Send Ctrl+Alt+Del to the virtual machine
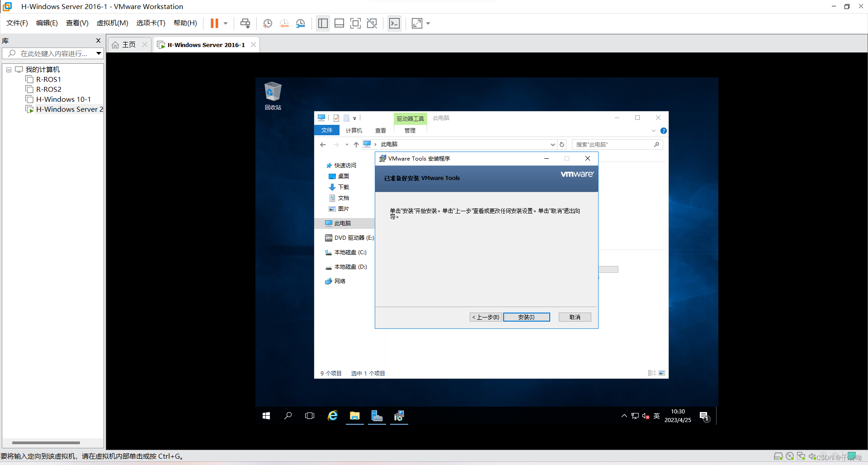The height and width of the screenshot is (465, 868). 245,23
